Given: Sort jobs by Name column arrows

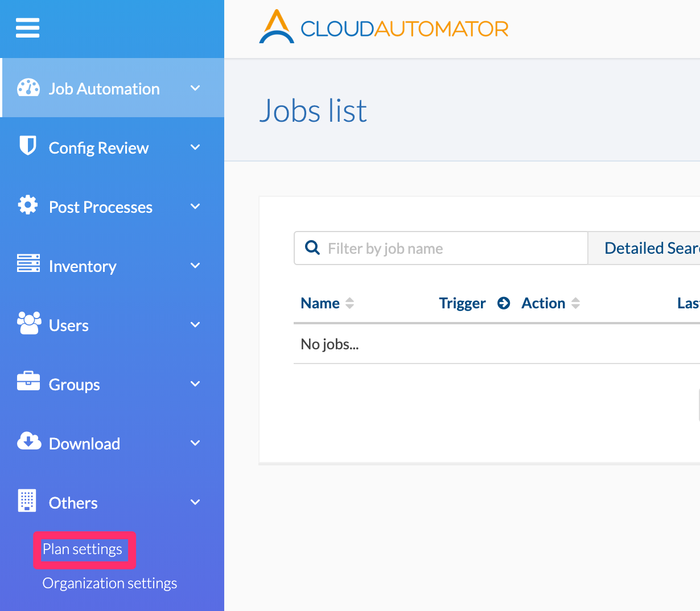Looking at the screenshot, I should click(x=350, y=303).
